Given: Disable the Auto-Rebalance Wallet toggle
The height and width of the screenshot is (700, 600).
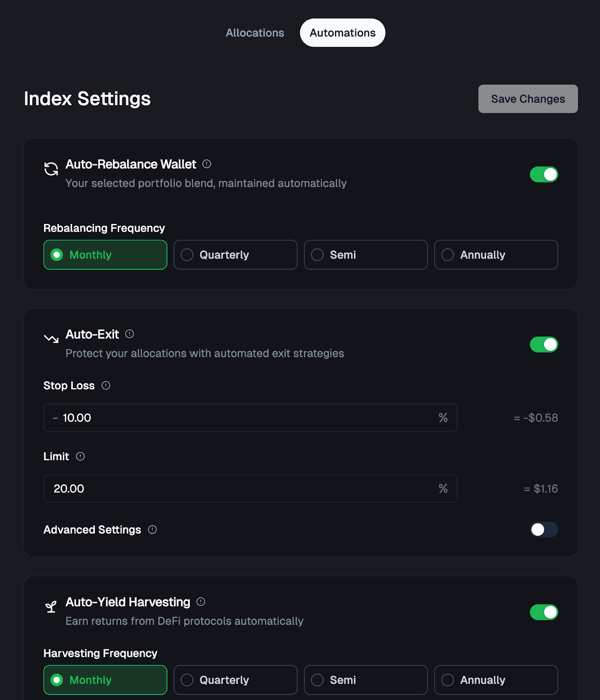Looking at the screenshot, I should [x=544, y=175].
